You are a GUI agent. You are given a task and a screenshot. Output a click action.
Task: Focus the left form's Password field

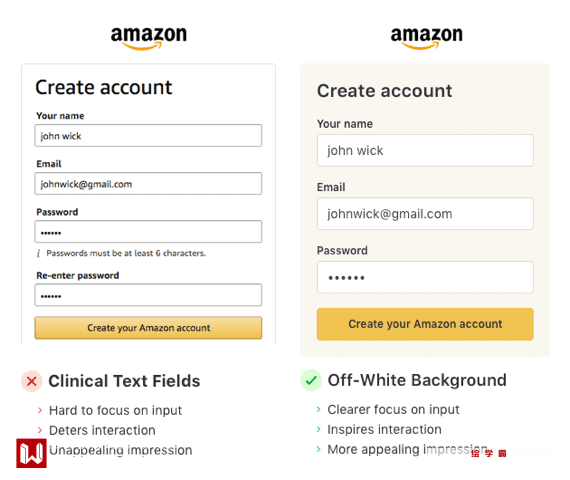[148, 232]
